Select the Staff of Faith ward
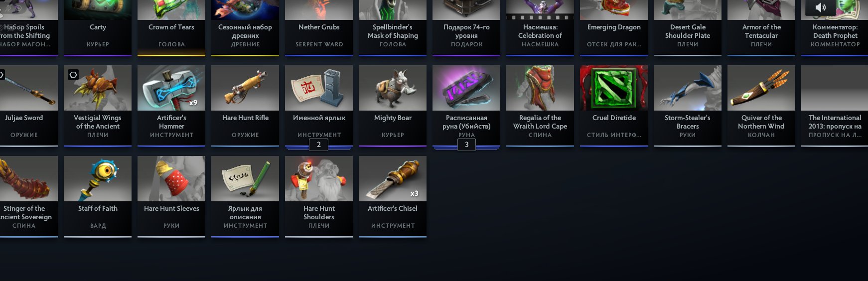Screen dimensions: 868x281 (x=98, y=196)
